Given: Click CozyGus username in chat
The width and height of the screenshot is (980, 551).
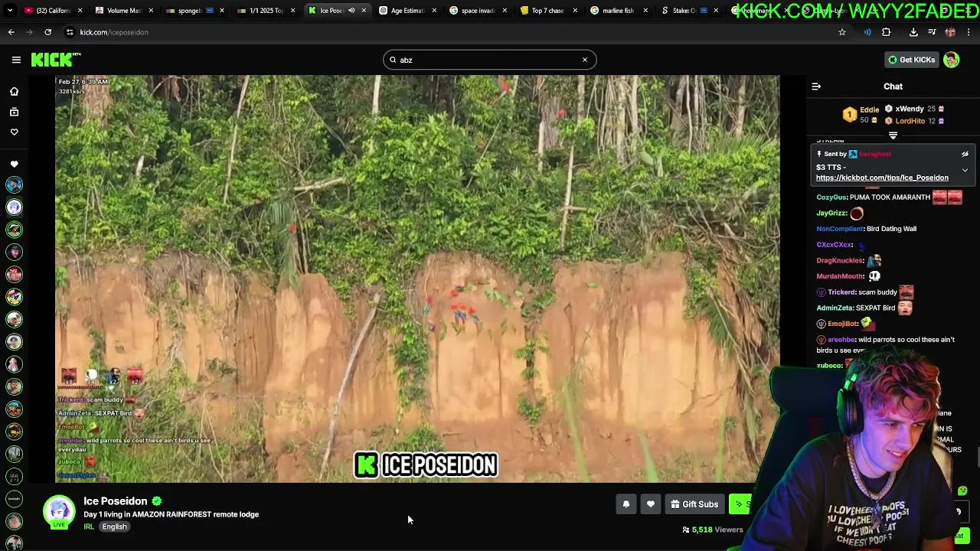Looking at the screenshot, I should 831,197.
